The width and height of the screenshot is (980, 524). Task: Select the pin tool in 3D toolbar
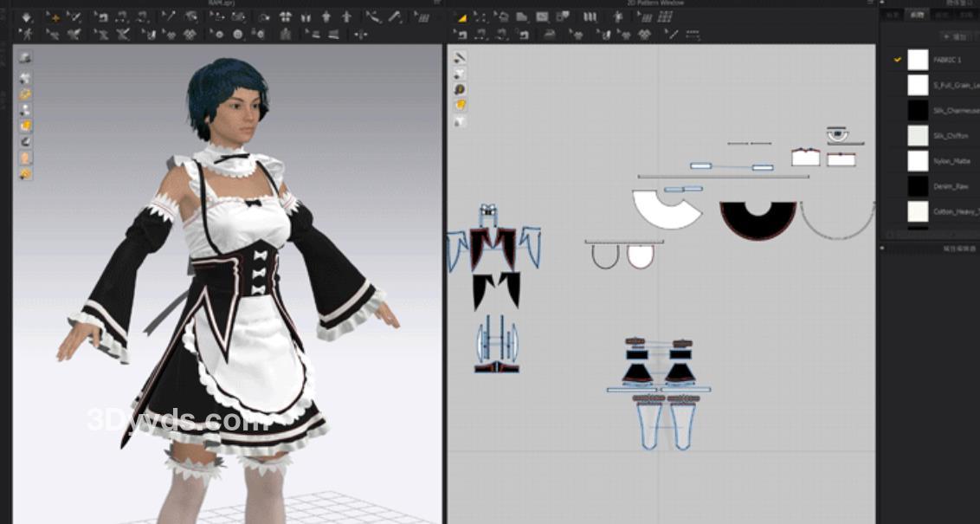point(170,16)
